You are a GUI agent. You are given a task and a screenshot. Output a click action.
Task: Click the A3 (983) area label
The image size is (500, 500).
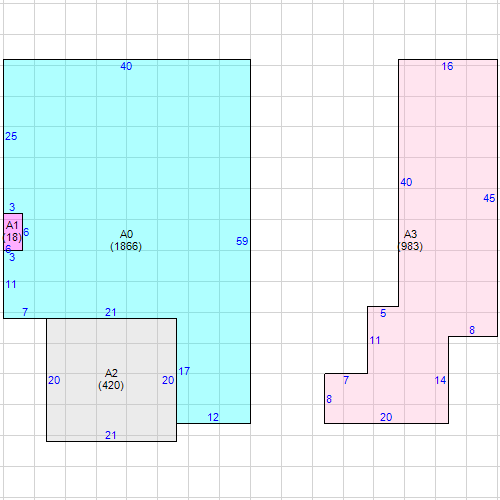pos(410,240)
